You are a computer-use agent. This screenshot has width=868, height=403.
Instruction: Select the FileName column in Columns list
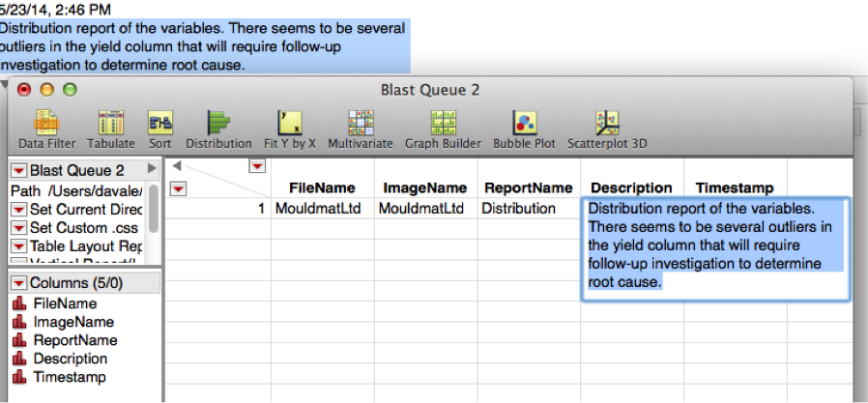click(x=63, y=303)
